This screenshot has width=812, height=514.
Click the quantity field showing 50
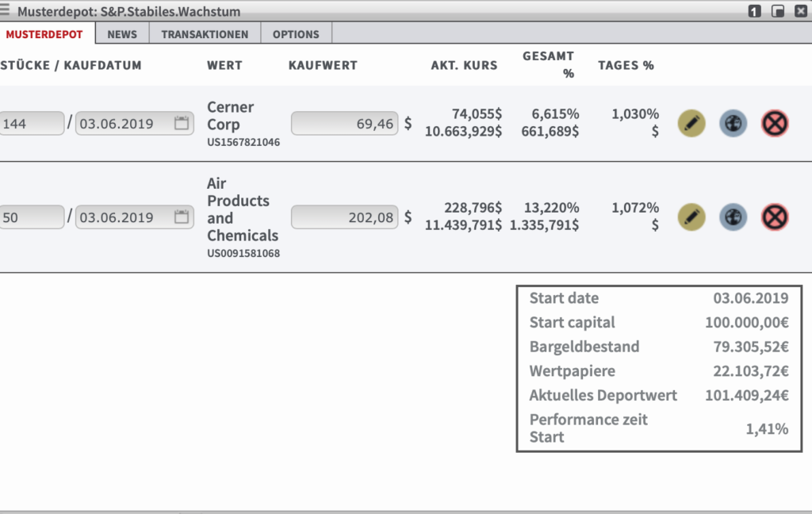point(31,217)
